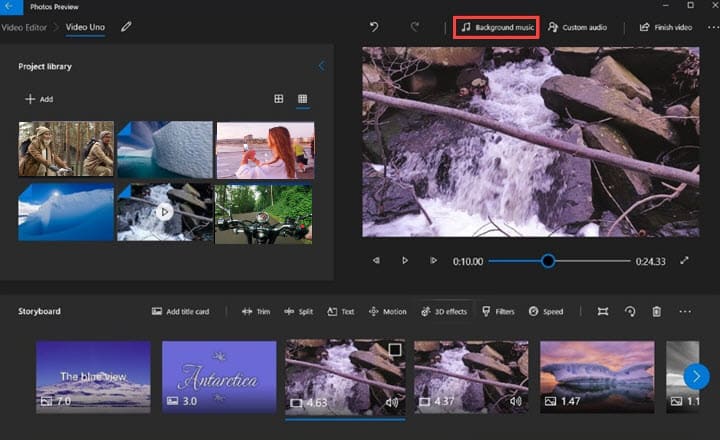This screenshot has width=720, height=440.
Task: Open the Background music option
Action: click(x=497, y=27)
